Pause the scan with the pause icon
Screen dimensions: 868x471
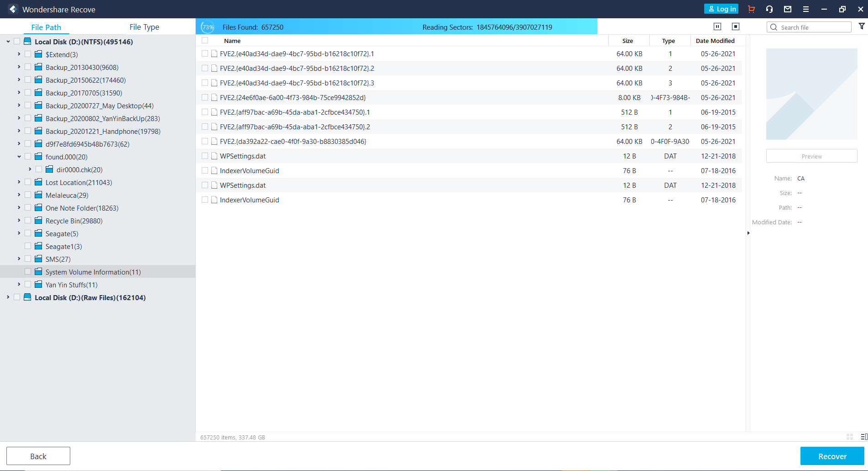(x=717, y=26)
